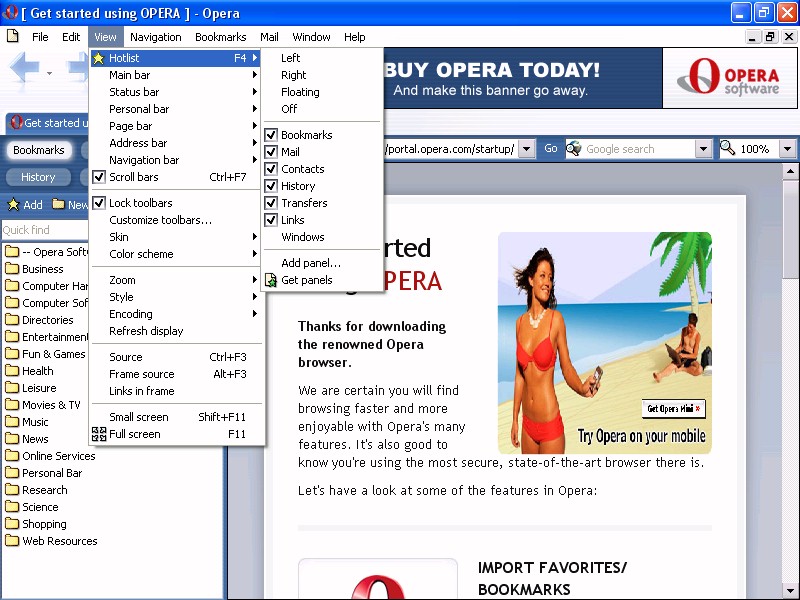Click the Science bookmark folder icon
This screenshot has width=800, height=600.
(x=12, y=507)
